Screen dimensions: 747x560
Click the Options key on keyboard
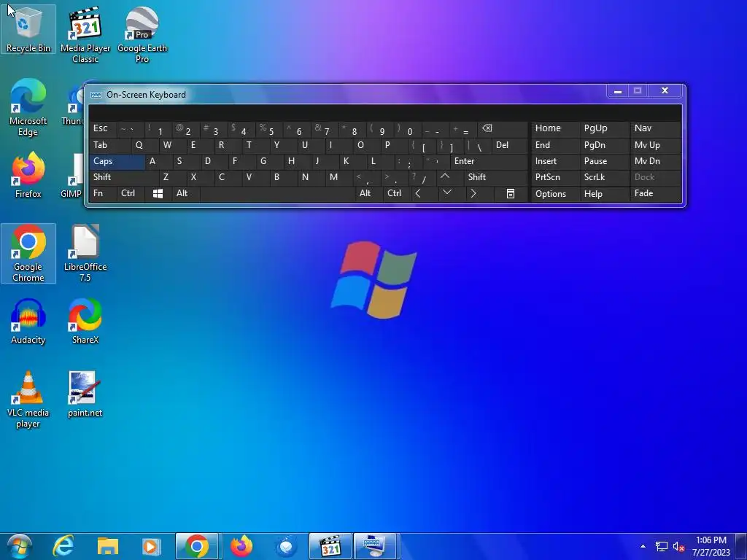click(555, 194)
